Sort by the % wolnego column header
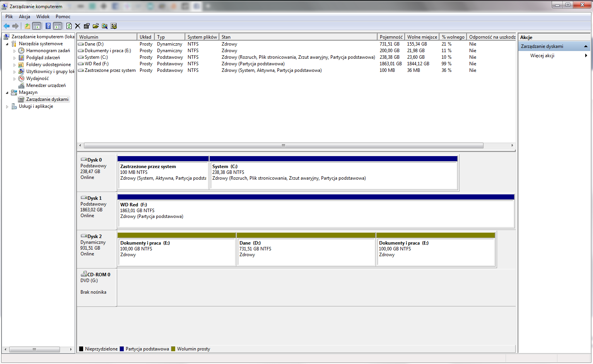This screenshot has width=593, height=364. (453, 37)
